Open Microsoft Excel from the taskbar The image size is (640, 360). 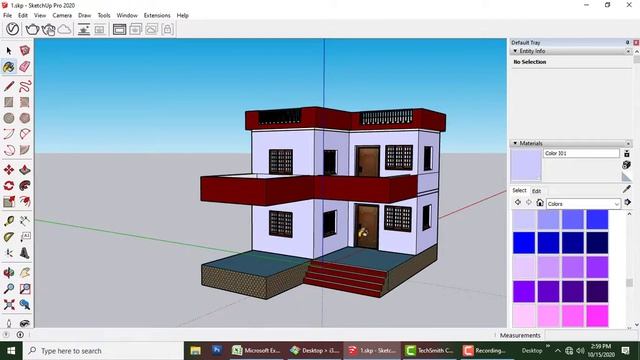point(256,351)
